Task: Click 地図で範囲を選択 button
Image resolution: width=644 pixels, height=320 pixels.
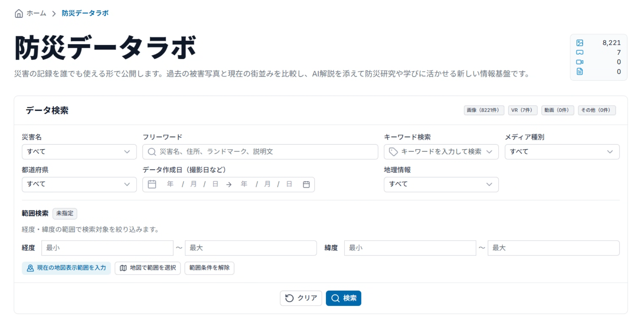Action: (x=148, y=268)
